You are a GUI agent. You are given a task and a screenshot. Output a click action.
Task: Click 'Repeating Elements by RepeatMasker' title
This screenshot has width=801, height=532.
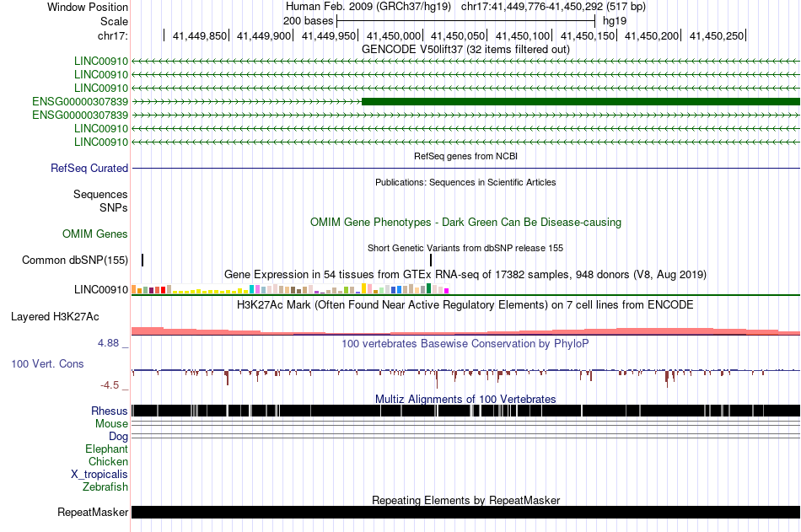465,500
